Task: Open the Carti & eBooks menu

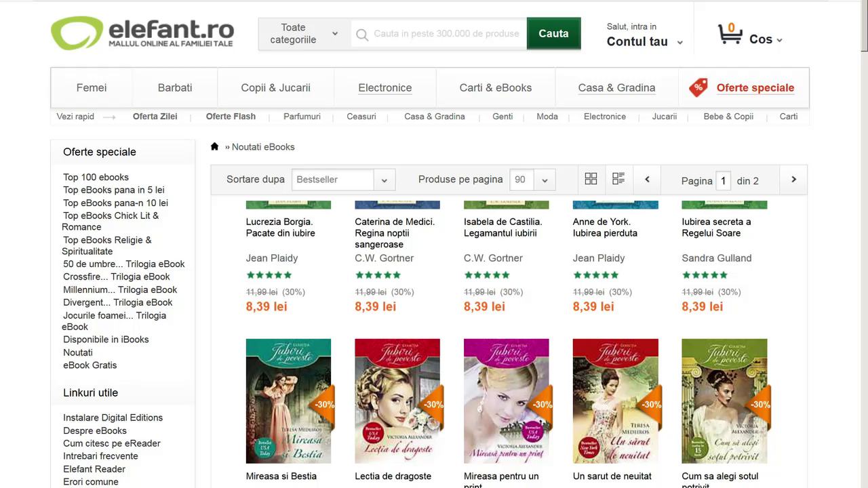Action: [495, 87]
